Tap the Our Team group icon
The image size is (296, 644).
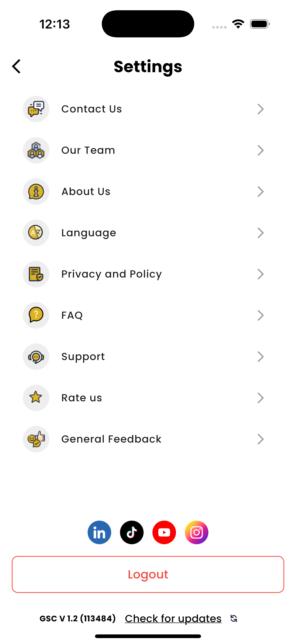click(36, 150)
